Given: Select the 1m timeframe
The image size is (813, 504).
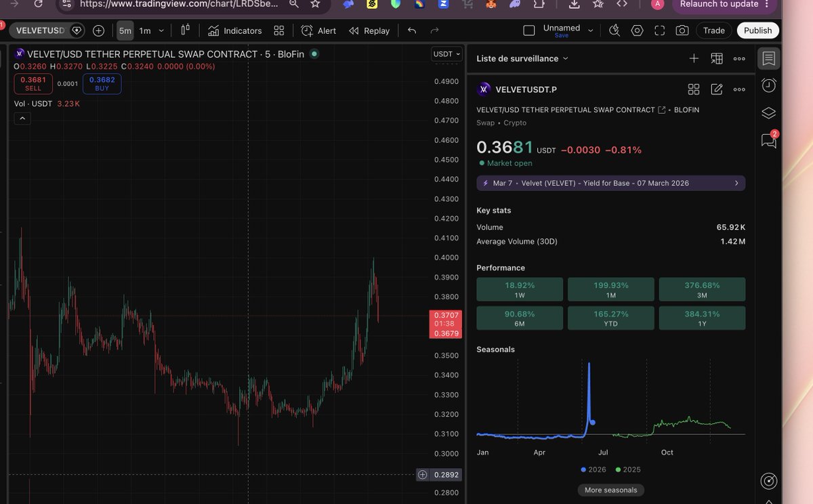Looking at the screenshot, I should coord(145,30).
